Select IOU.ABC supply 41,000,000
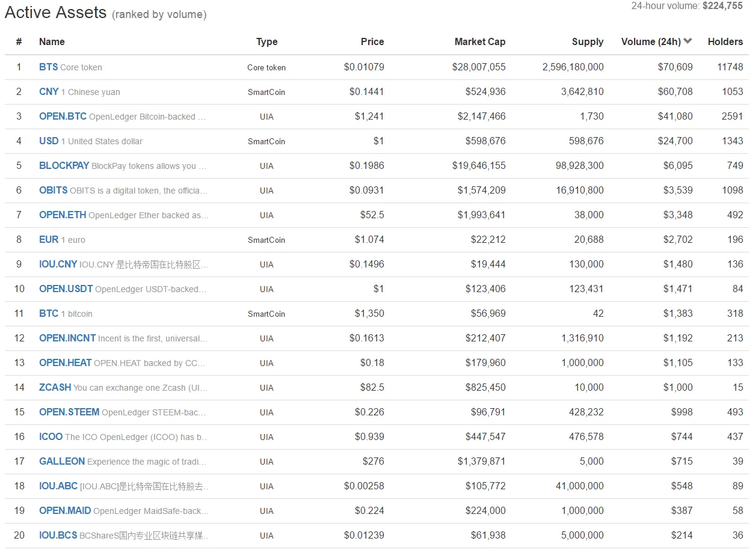Image resolution: width=756 pixels, height=550 pixels. click(579, 486)
